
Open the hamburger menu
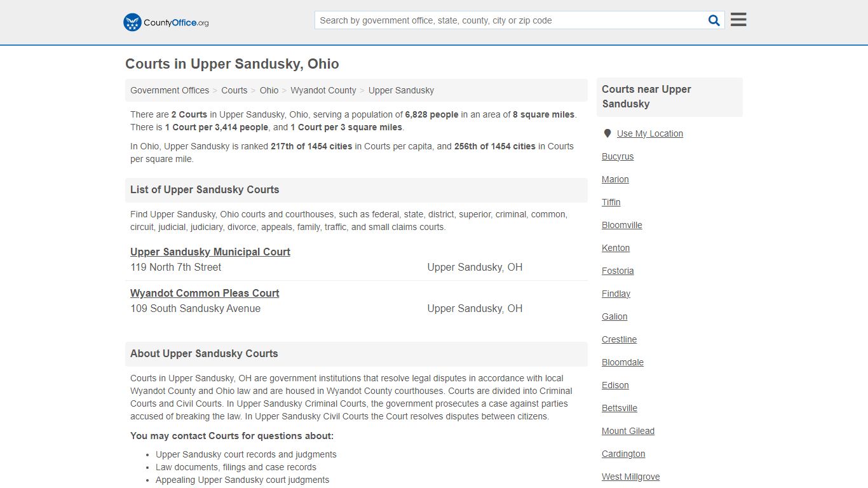point(738,20)
